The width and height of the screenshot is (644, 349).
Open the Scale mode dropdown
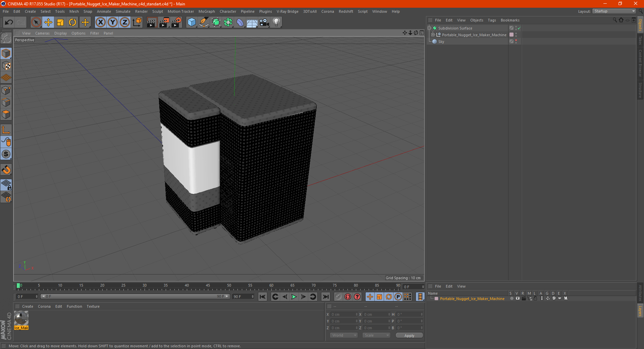376,335
